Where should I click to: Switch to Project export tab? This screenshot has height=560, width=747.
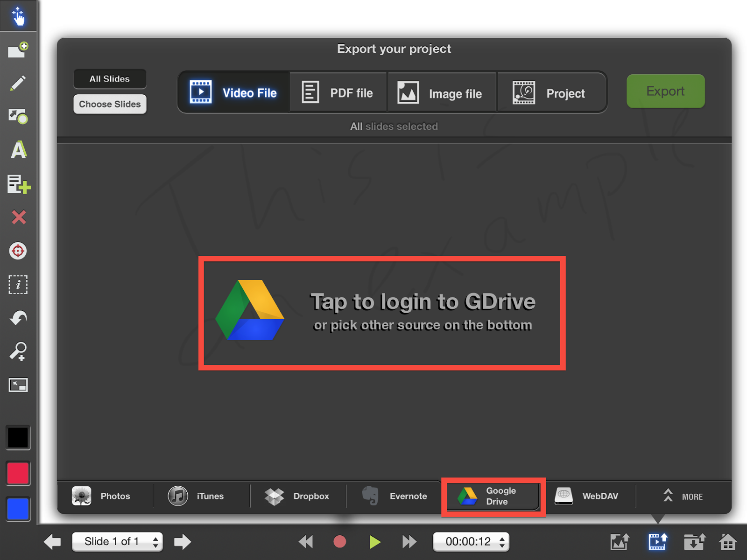coord(552,92)
